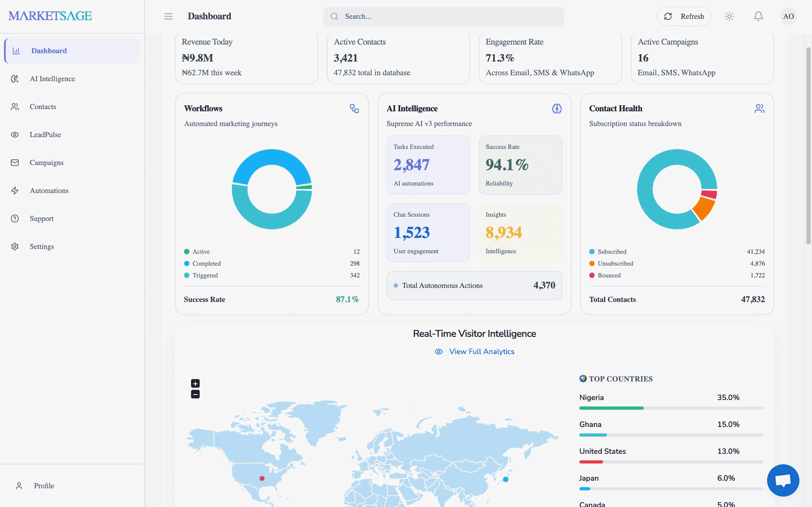Click the blue visitor marker near Japan

pos(505,479)
